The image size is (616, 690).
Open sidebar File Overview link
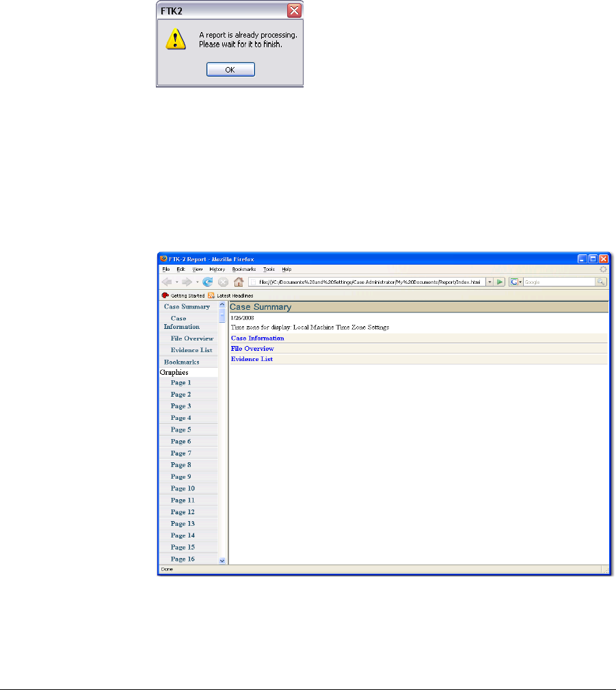tap(192, 339)
